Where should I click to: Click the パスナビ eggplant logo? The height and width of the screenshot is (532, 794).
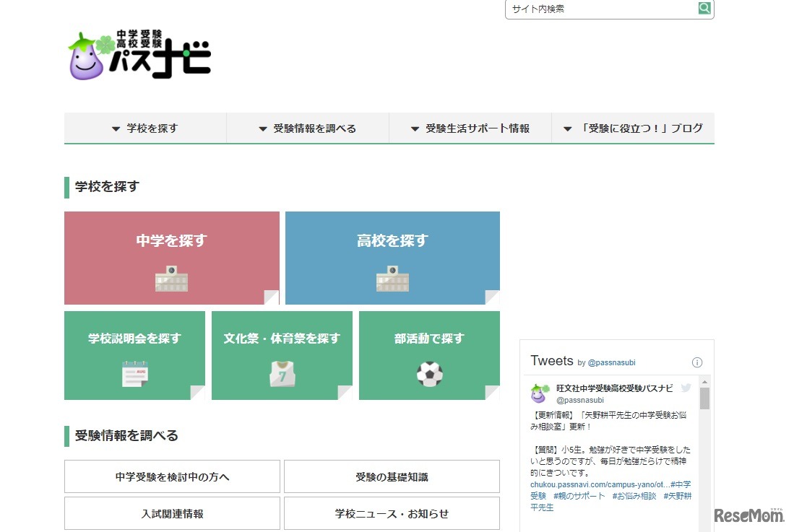point(139,55)
